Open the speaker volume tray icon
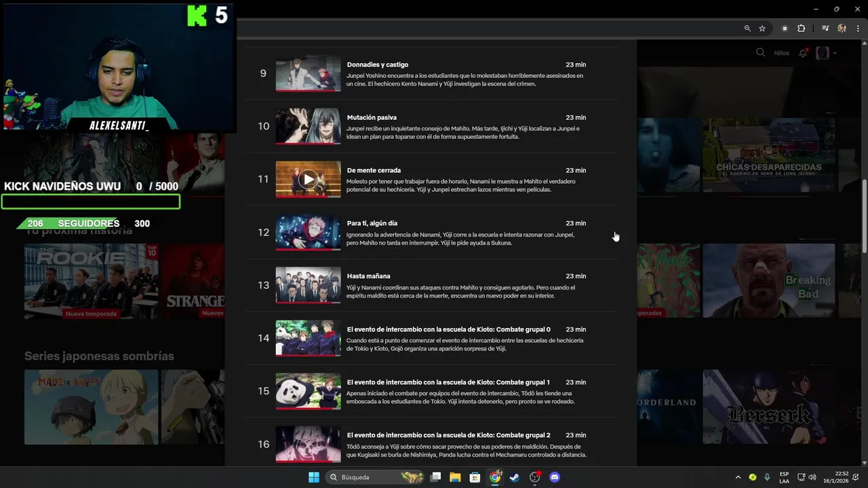 [x=812, y=477]
